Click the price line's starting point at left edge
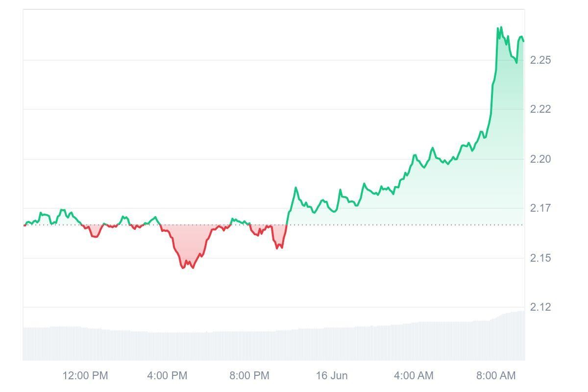 point(24,225)
